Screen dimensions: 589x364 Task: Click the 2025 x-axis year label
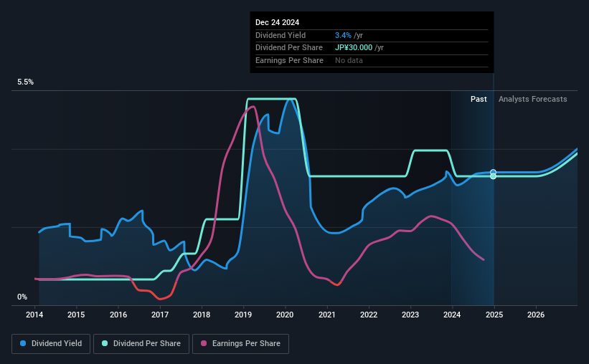pyautogui.click(x=494, y=315)
